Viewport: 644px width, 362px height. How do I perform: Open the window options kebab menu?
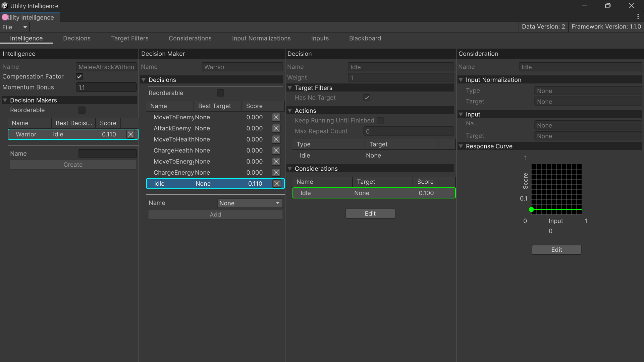638,17
